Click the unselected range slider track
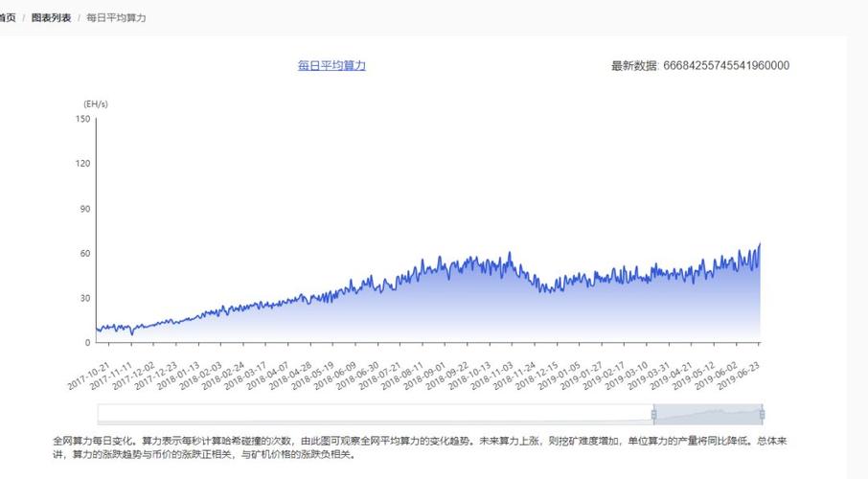Viewport: 868px width, 479px height. click(x=376, y=414)
